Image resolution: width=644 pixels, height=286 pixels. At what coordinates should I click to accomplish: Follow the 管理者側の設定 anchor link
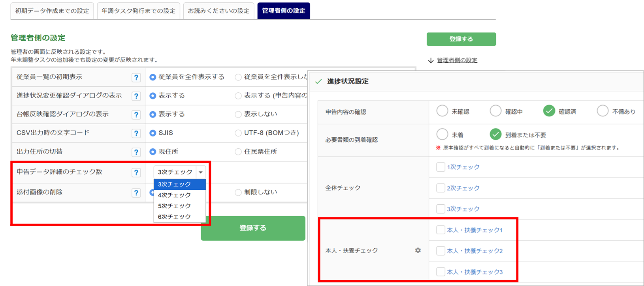pyautogui.click(x=457, y=60)
